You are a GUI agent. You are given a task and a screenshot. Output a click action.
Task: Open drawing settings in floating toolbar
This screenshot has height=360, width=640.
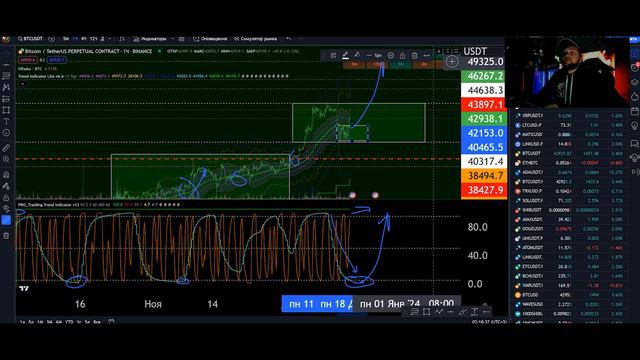click(391, 55)
